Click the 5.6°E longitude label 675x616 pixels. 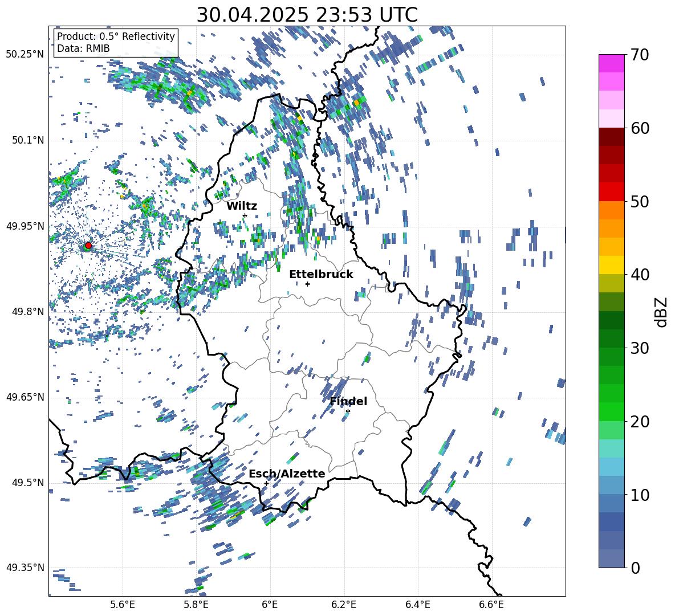(x=123, y=605)
